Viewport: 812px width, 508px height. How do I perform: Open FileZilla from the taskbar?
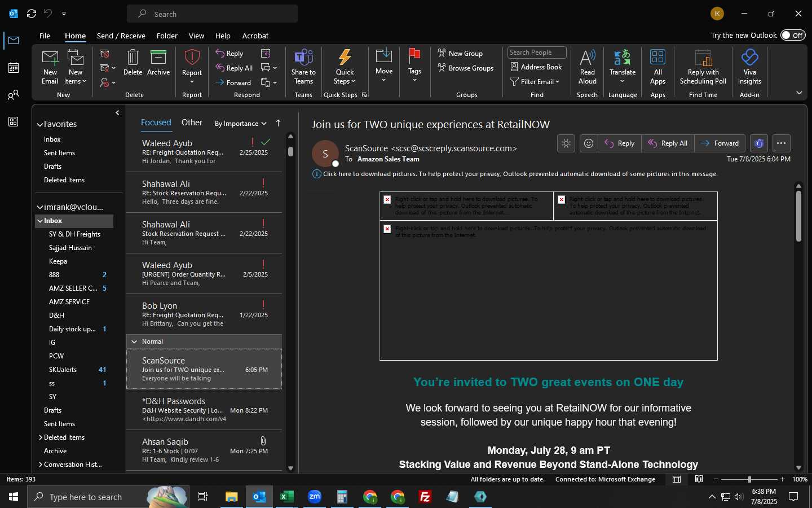[425, 497]
